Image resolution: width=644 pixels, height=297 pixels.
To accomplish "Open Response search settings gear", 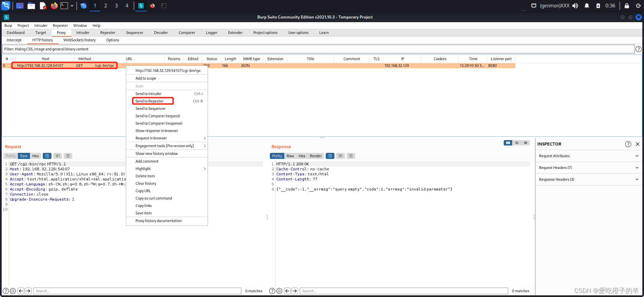I will coord(279,291).
